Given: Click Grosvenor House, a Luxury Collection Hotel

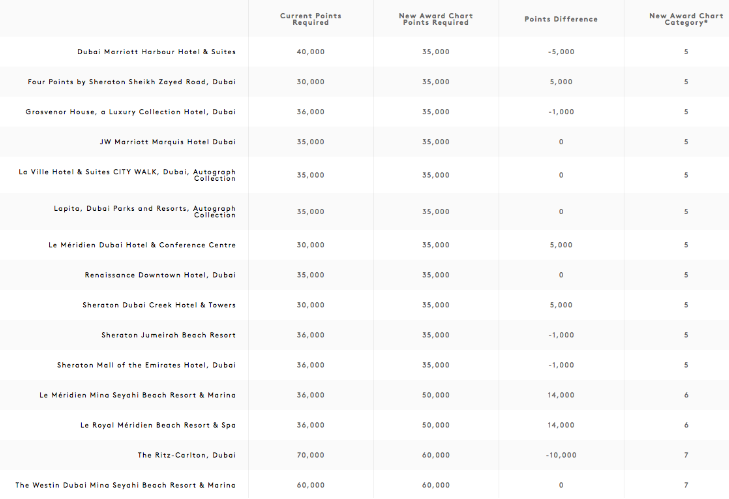Looking at the screenshot, I should (x=131, y=112).
